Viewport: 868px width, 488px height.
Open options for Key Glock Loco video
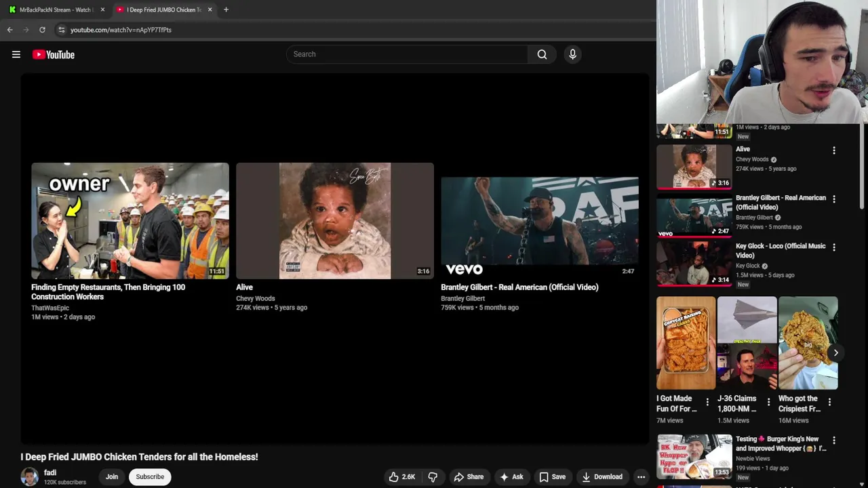[834, 247]
